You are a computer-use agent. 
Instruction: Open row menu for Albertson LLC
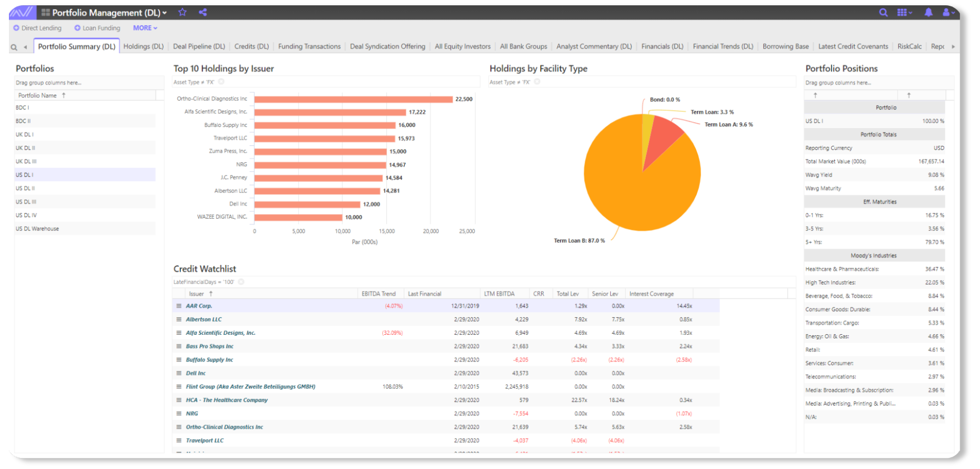pyautogui.click(x=179, y=319)
